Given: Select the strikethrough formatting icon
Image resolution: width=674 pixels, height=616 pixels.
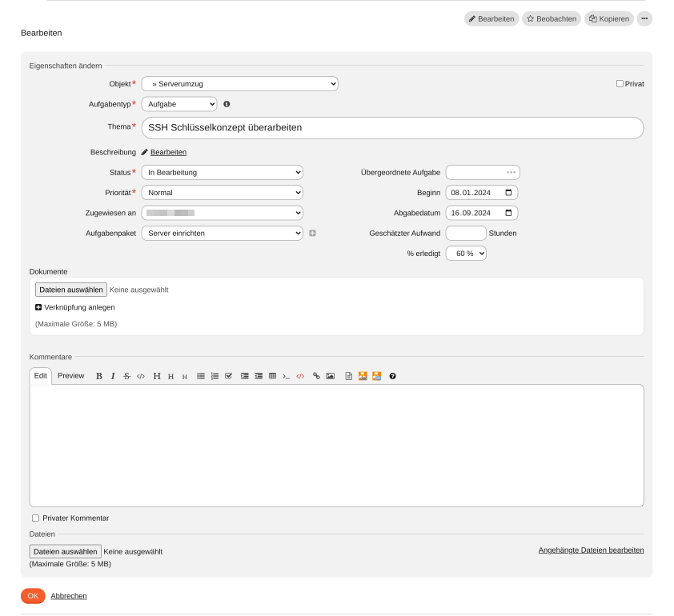Looking at the screenshot, I should click(126, 376).
